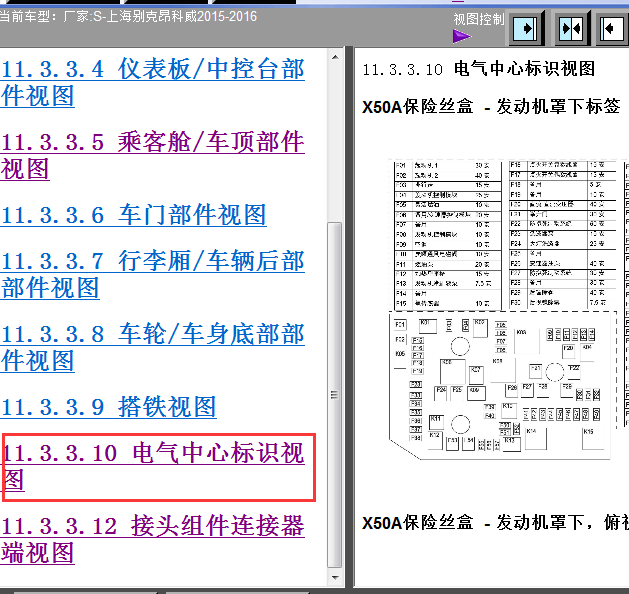Click text X50A保险丝盒 - 发动机罩下标签
The height and width of the screenshot is (594, 629).
[x=491, y=107]
